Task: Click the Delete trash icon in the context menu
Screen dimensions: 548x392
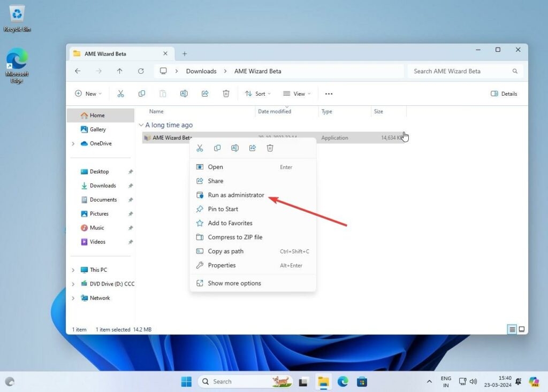Action: [270, 148]
